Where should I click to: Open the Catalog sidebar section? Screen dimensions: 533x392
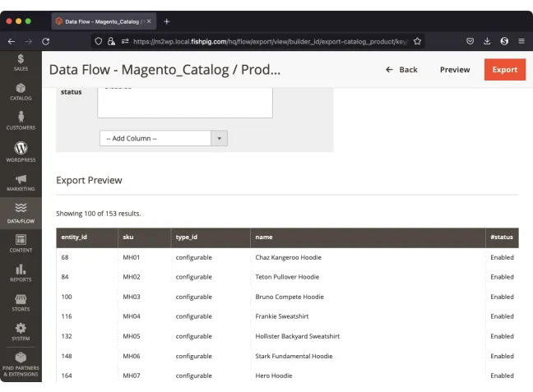[x=21, y=91]
